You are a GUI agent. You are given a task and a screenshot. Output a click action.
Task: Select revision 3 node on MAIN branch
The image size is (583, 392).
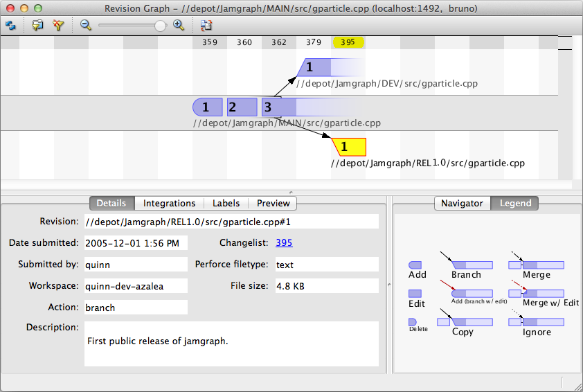coord(269,107)
